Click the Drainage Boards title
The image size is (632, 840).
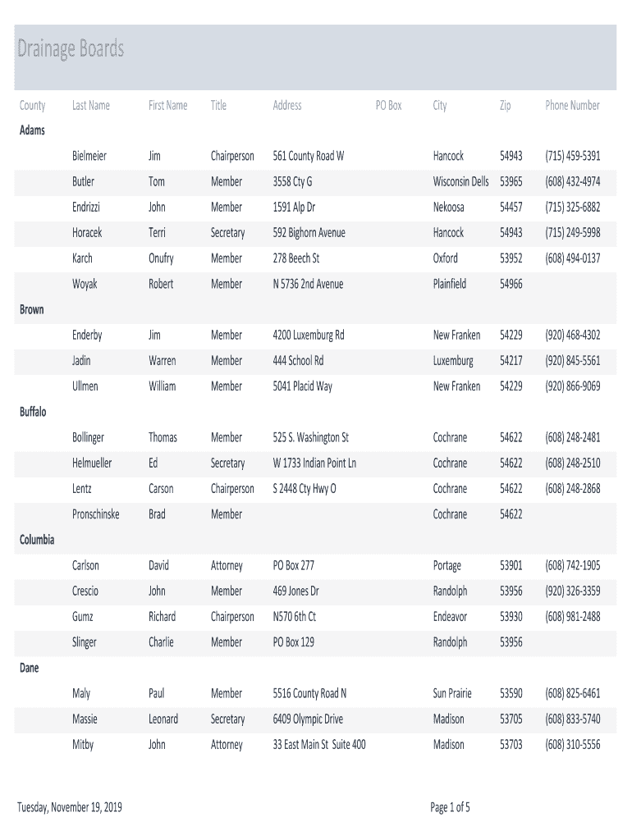pyautogui.click(x=71, y=49)
